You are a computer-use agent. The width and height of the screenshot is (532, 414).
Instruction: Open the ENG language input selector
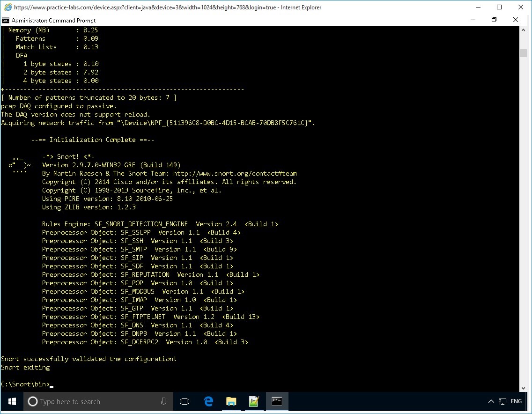click(516, 402)
